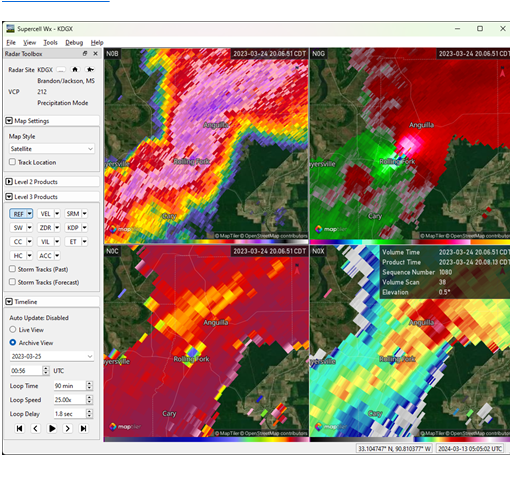Open the ACC product dropdown arrow
The height and width of the screenshot is (480, 510).
click(57, 256)
